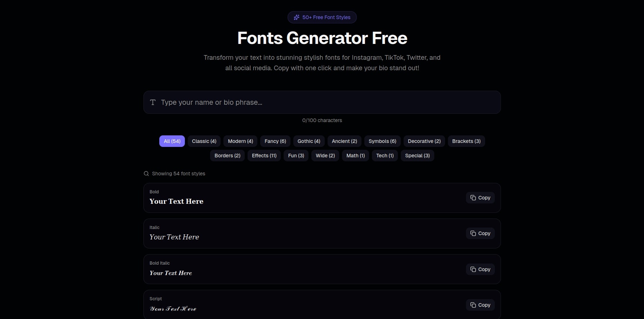Show Wide (2) font styles
Image resolution: width=644 pixels, height=319 pixels.
pyautogui.click(x=325, y=156)
